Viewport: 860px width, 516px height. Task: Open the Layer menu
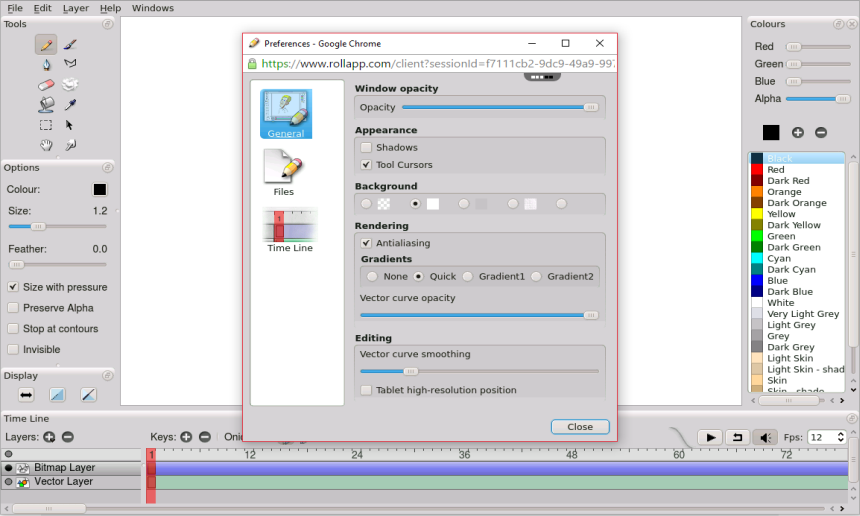coord(76,8)
